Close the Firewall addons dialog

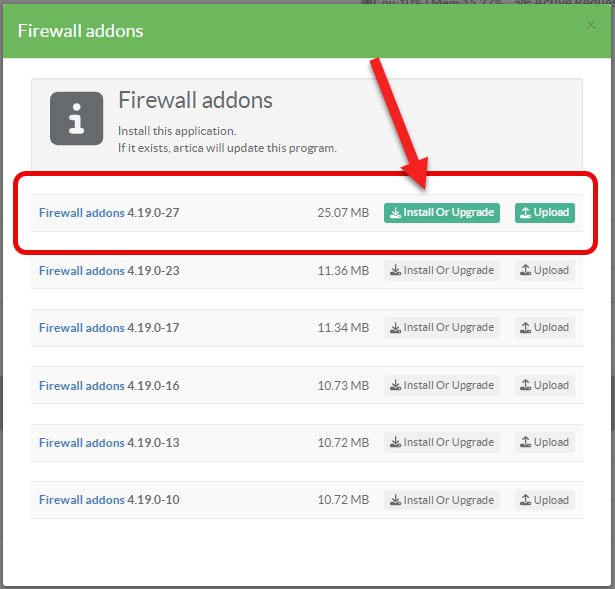[589, 26]
